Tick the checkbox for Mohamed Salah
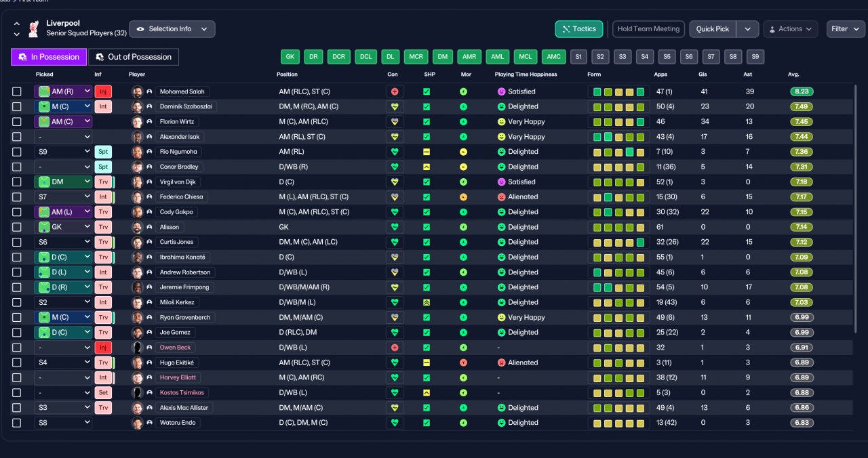 (x=17, y=91)
